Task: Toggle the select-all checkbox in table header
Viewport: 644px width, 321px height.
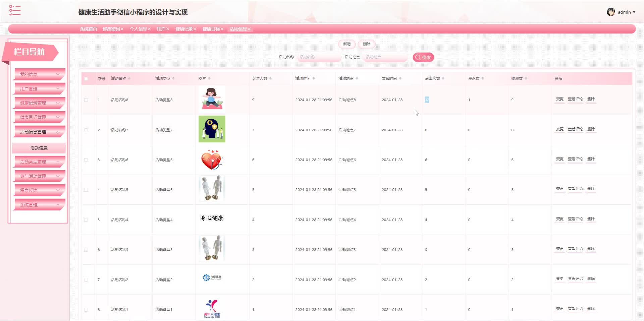Action: 86,79
